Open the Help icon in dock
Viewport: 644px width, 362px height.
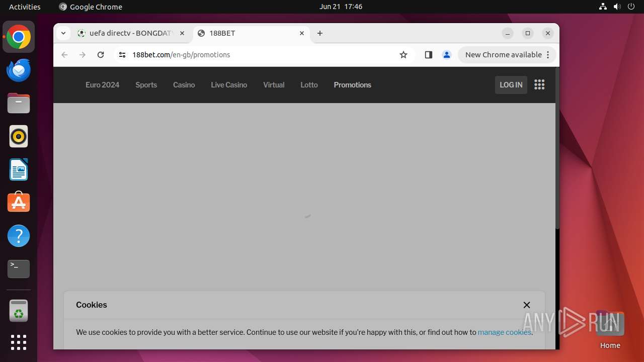point(19,236)
